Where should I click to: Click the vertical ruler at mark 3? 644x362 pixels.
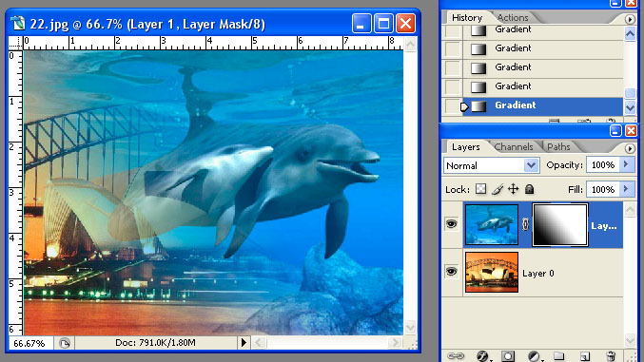12,192
